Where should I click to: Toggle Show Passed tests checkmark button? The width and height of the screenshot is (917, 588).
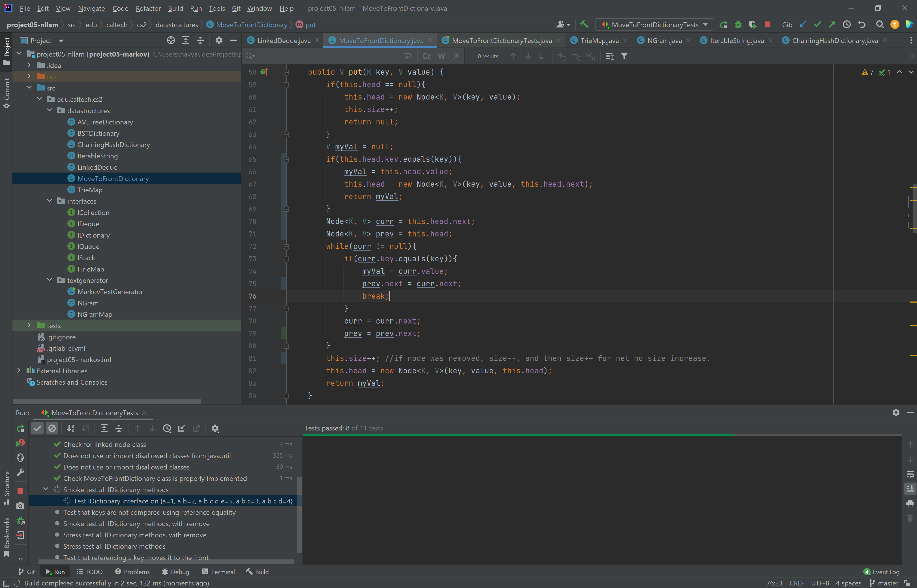click(37, 428)
